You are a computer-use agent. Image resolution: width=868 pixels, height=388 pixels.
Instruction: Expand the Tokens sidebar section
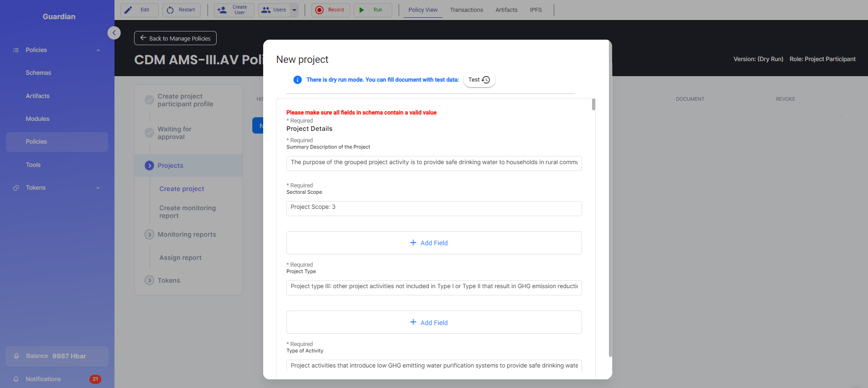[98, 188]
